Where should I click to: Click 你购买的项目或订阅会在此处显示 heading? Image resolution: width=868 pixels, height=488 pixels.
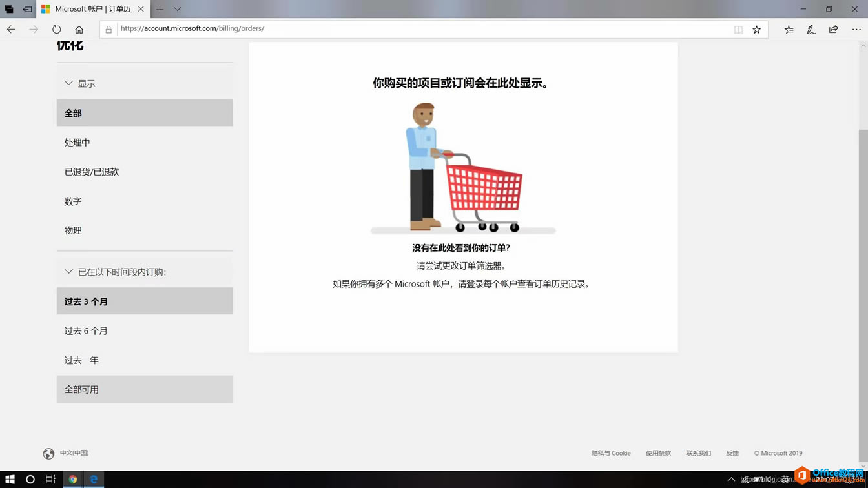coord(462,83)
